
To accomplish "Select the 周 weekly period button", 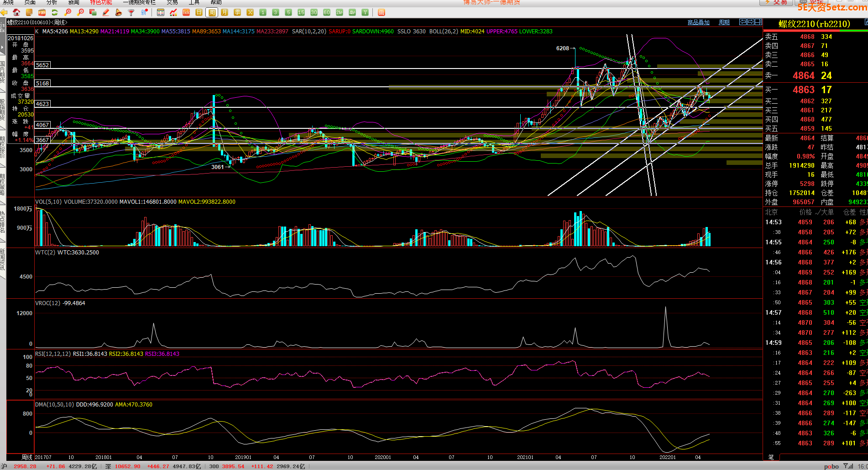I will [212, 12].
